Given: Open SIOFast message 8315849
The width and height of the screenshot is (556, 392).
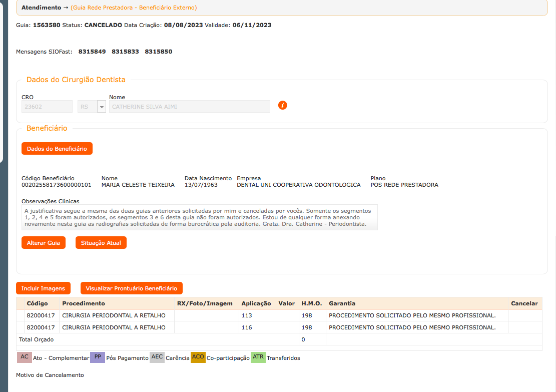Looking at the screenshot, I should 92,52.
